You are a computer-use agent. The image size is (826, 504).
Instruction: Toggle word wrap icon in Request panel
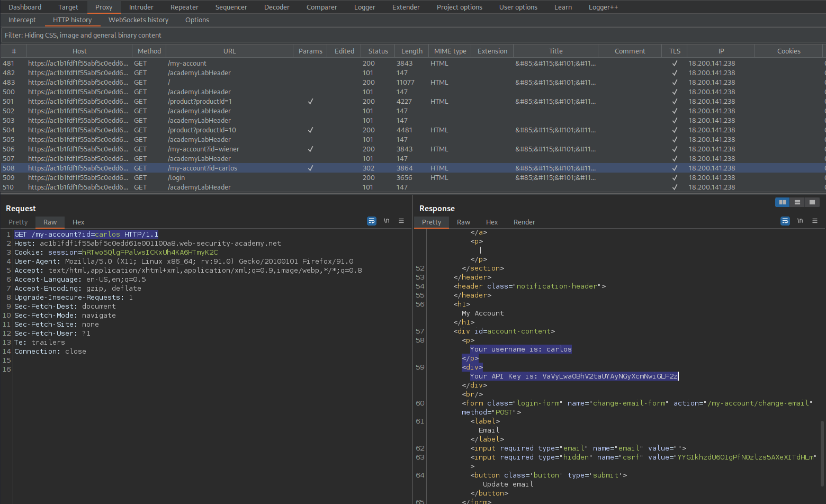tap(372, 221)
